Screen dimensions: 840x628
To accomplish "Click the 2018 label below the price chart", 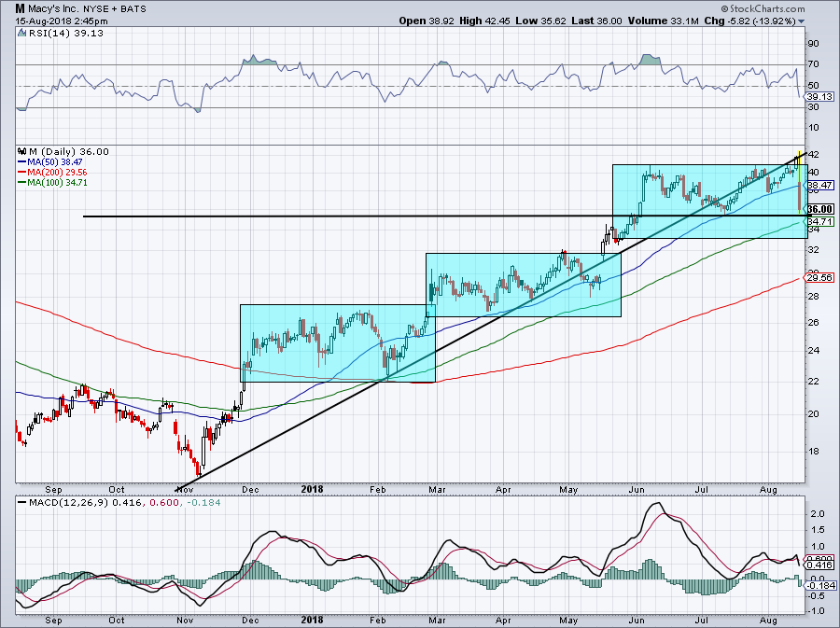I will (x=313, y=489).
